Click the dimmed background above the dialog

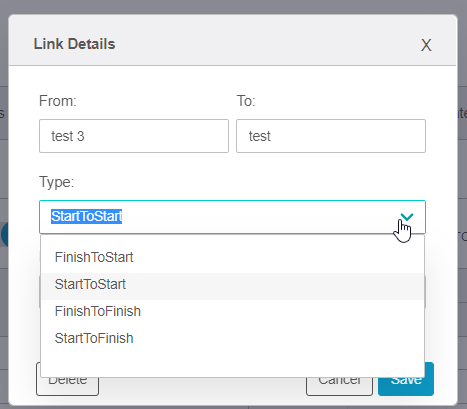(x=233, y=7)
